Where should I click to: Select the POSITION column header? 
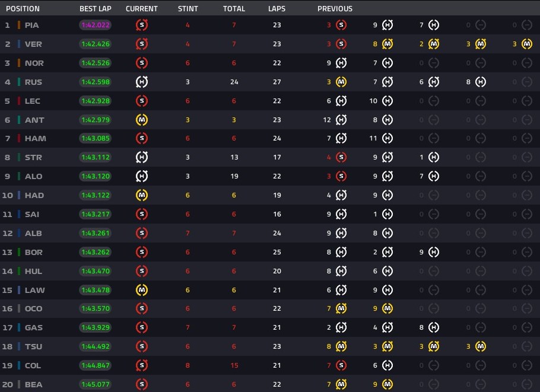pos(23,9)
